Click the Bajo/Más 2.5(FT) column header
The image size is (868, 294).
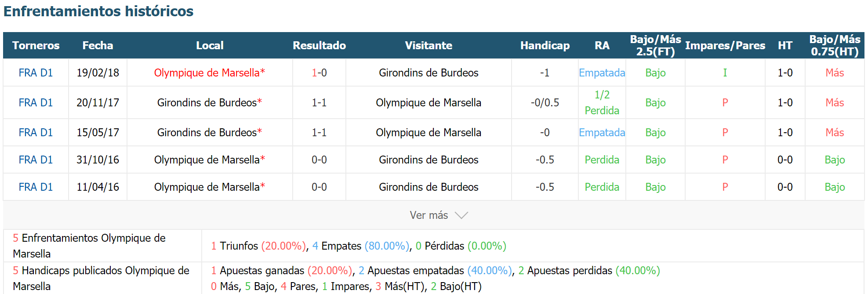655,46
